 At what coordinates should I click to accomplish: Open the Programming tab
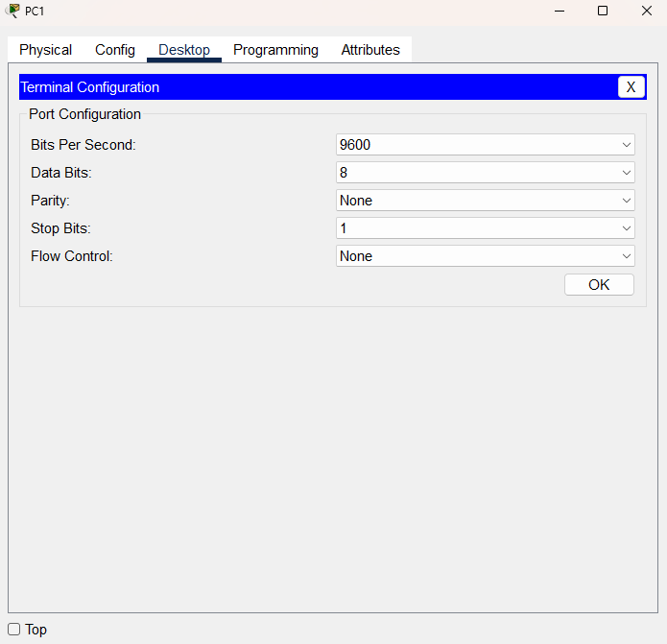[275, 50]
